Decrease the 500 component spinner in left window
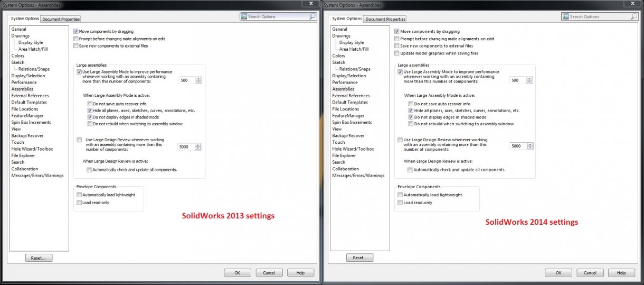 pos(198,82)
